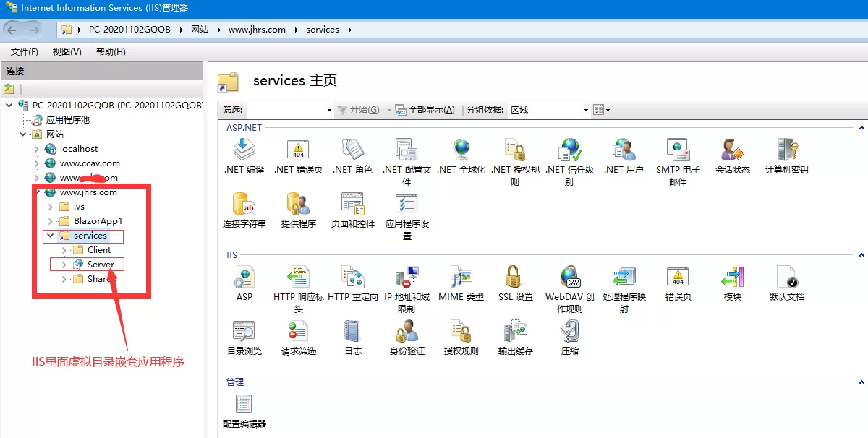
Task: Open the 应用程序设置 icon
Action: tap(407, 204)
